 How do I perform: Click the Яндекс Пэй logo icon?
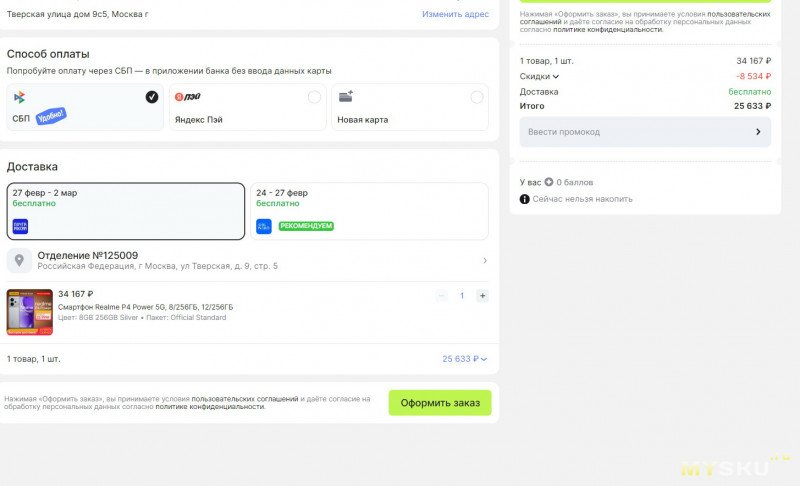tap(187, 97)
